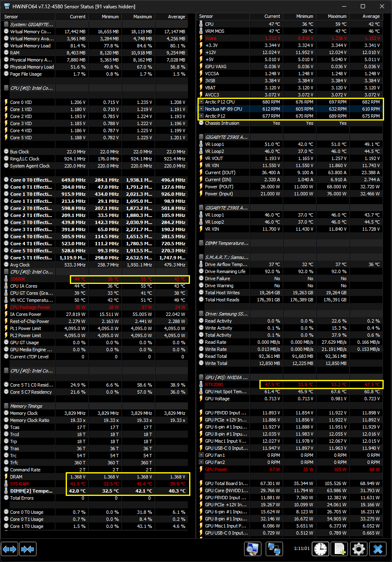Select the GPU Fan2 row

point(290,462)
